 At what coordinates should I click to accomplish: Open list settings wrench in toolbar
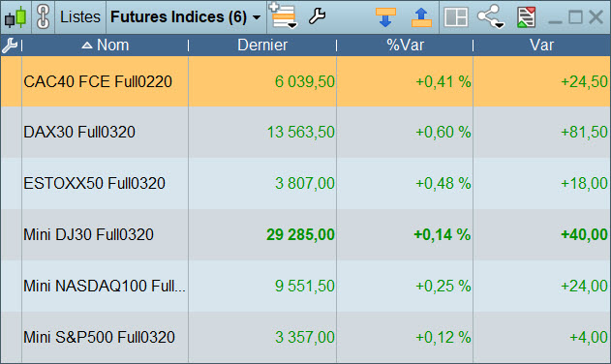pos(317,16)
